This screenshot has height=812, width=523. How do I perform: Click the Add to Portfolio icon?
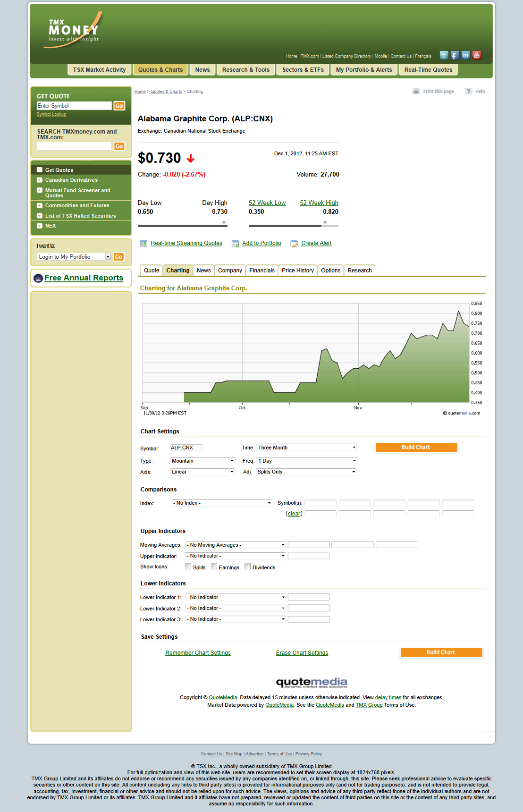235,244
